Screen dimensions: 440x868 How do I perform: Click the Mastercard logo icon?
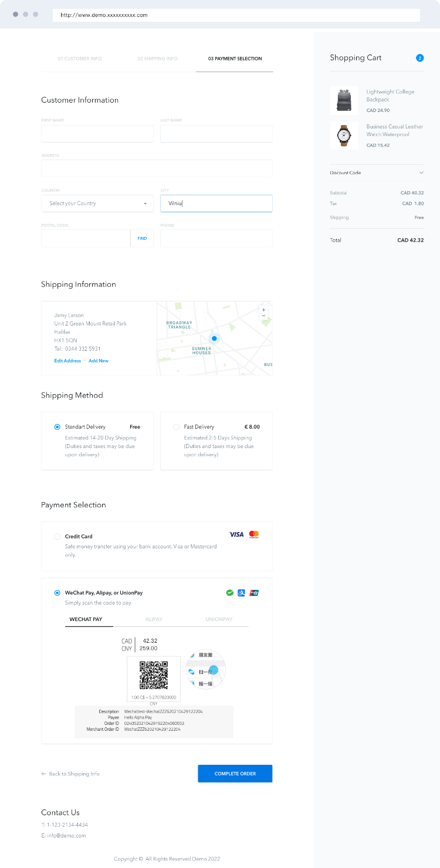[x=253, y=534]
